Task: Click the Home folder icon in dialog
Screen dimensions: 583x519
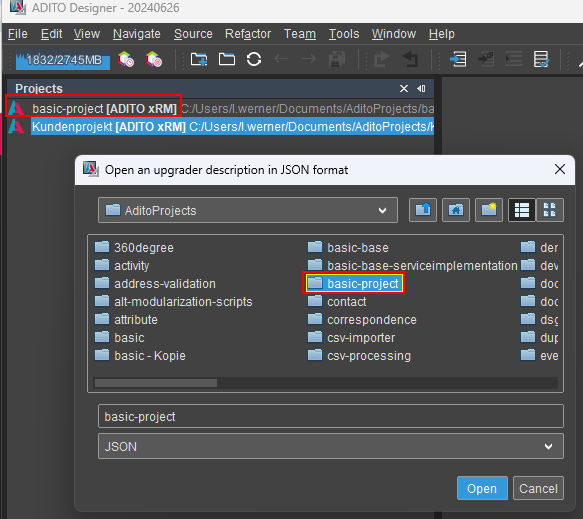Action: (456, 210)
